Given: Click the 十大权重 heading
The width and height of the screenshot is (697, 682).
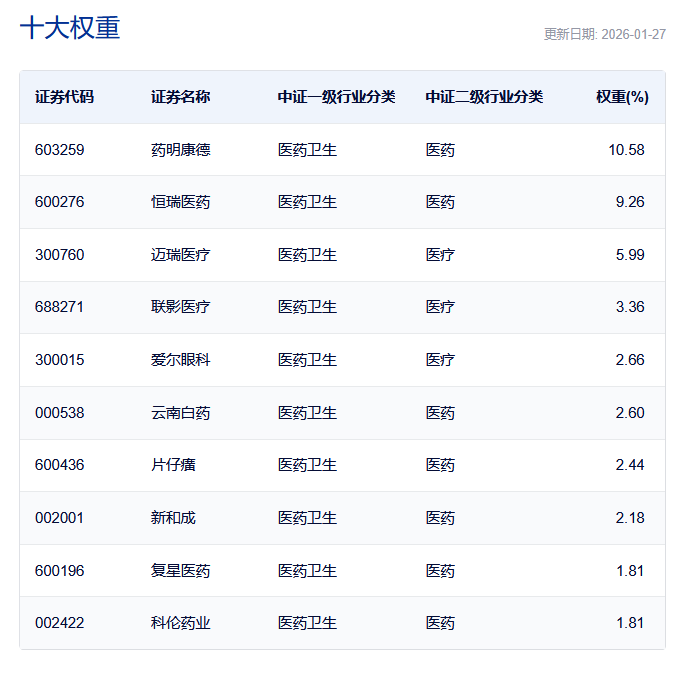Looking at the screenshot, I should coord(70,28).
